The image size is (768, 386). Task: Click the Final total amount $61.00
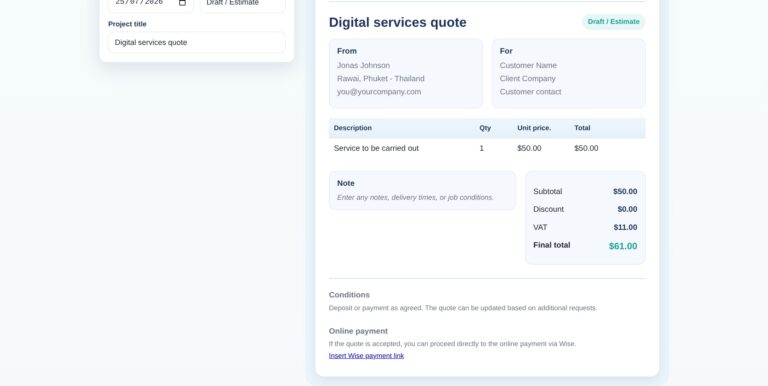pos(623,246)
